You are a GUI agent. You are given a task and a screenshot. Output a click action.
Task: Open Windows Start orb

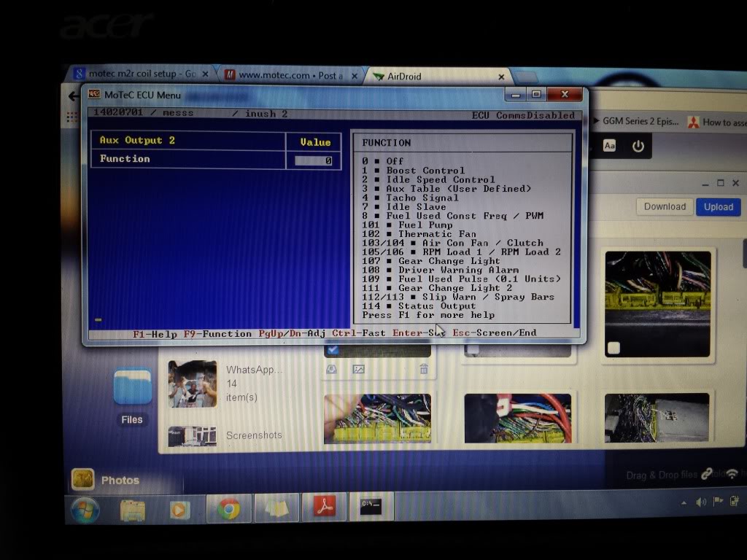(x=85, y=510)
